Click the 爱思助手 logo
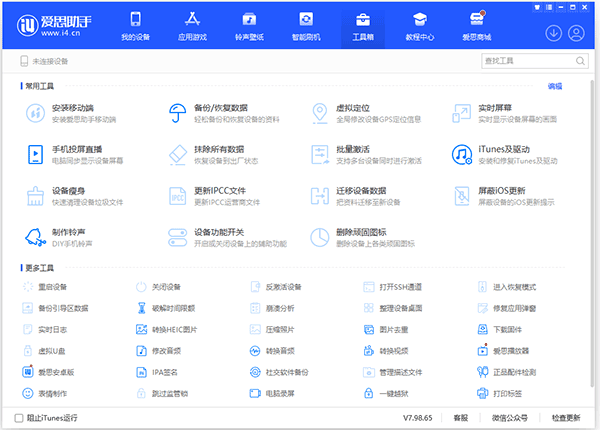 click(x=54, y=25)
